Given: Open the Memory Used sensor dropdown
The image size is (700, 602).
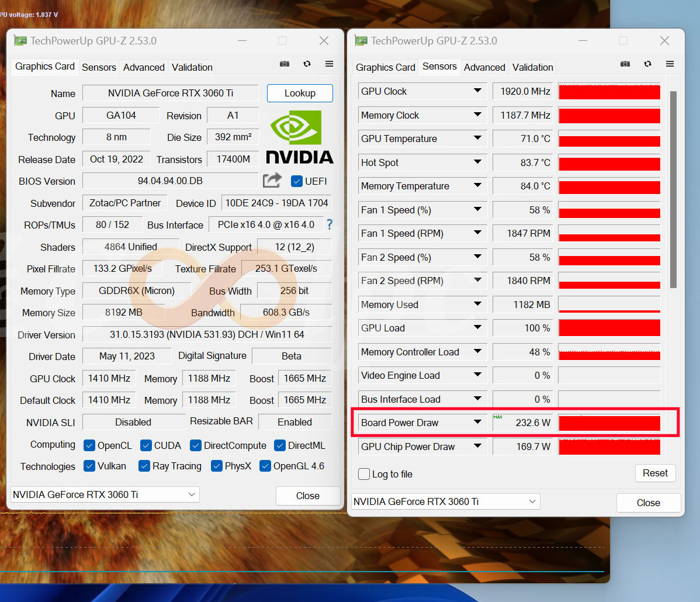Looking at the screenshot, I should pos(477,304).
